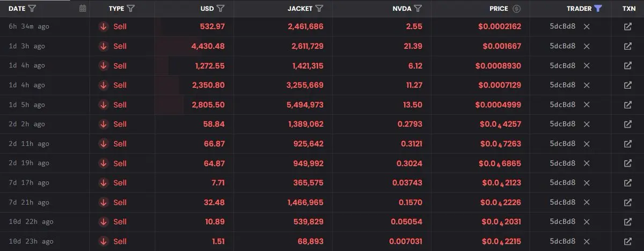The width and height of the screenshot is (644, 251).
Task: Toggle PRICE display with dollar icon
Action: pyautogui.click(x=517, y=9)
